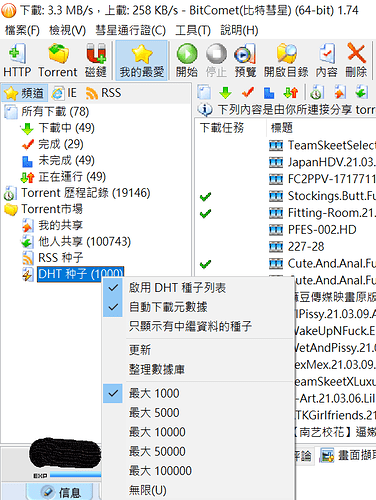Select 我的共享 tree node
Image resolution: width=376 pixels, height=500 pixels.
[x=60, y=225]
